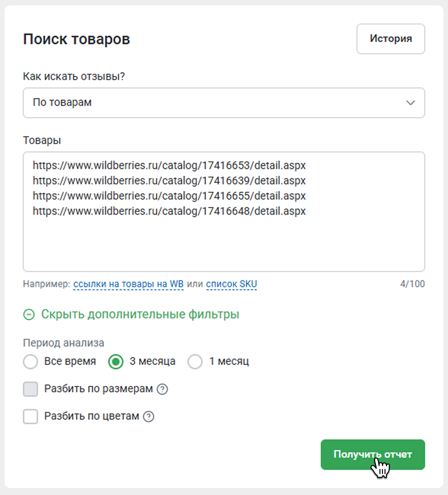Image resolution: width=448 pixels, height=495 pixels.
Task: Collapse 'Скрыть дополнительные фильтры' text link
Action: click(140, 315)
